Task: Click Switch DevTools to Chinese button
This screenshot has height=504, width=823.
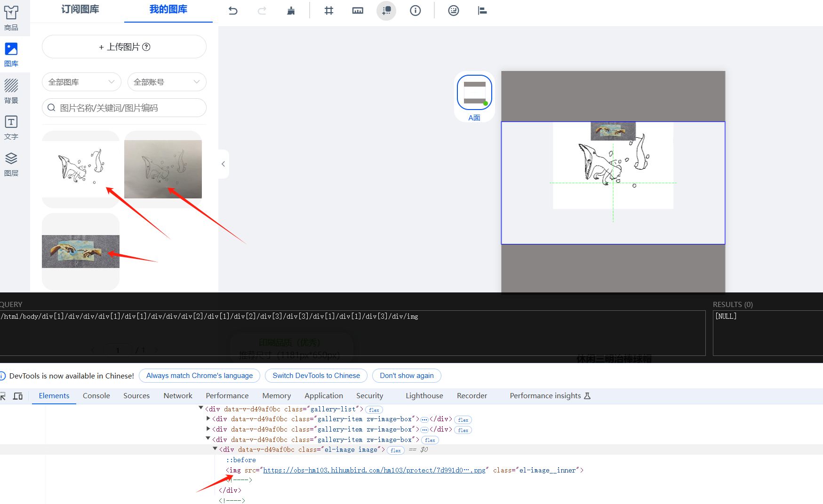Action: 316,376
